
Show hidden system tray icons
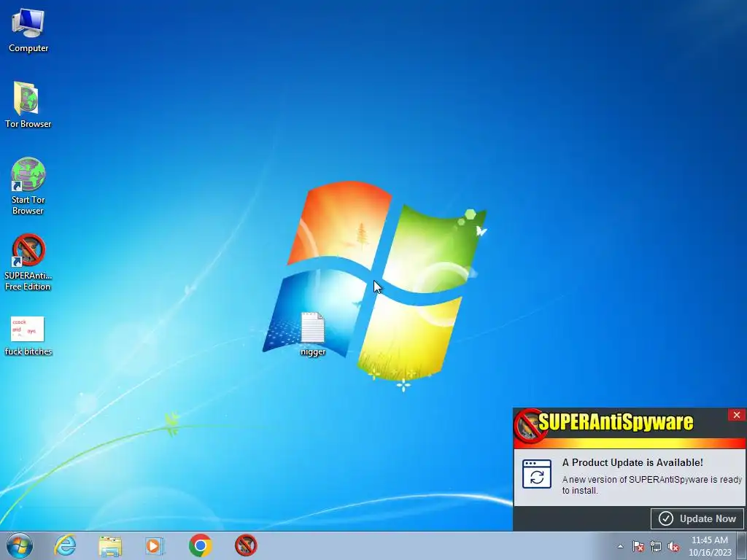point(620,546)
